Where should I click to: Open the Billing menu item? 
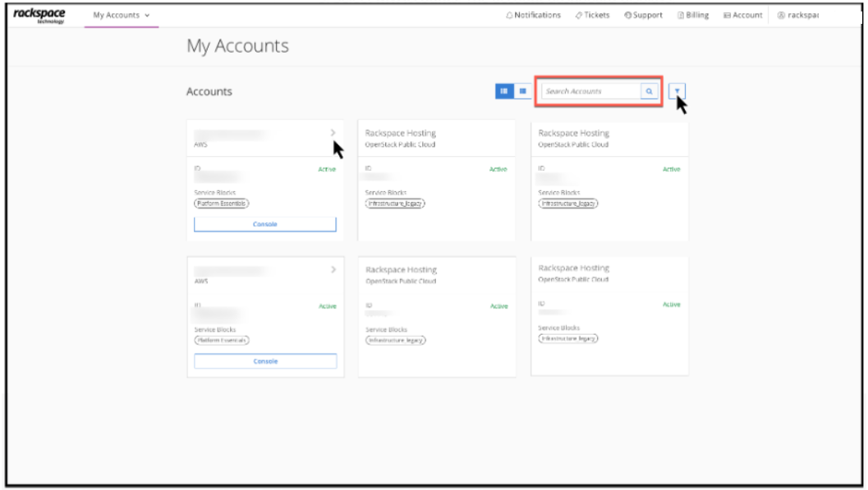pyautogui.click(x=693, y=15)
